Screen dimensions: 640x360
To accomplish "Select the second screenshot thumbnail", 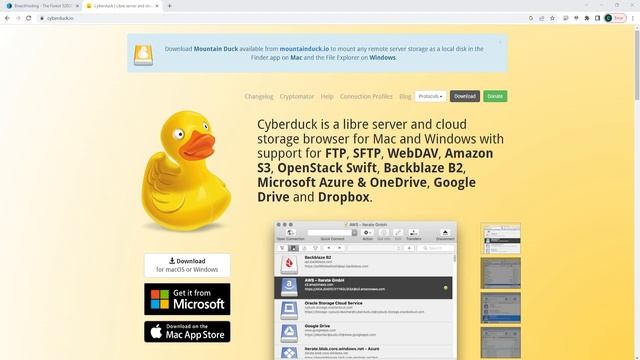I will 500,273.
